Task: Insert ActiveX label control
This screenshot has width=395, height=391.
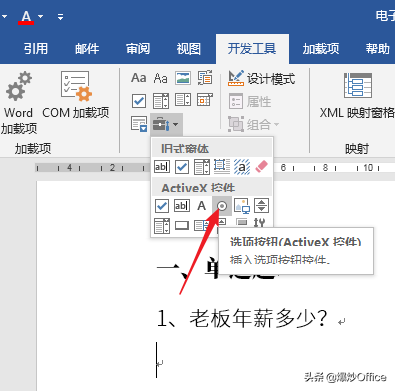Action: (202, 206)
